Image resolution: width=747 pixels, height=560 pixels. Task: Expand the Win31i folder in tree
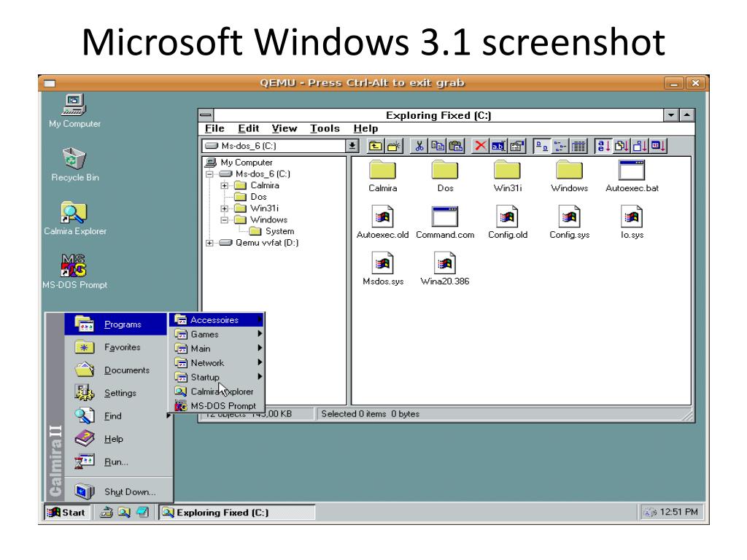point(225,208)
